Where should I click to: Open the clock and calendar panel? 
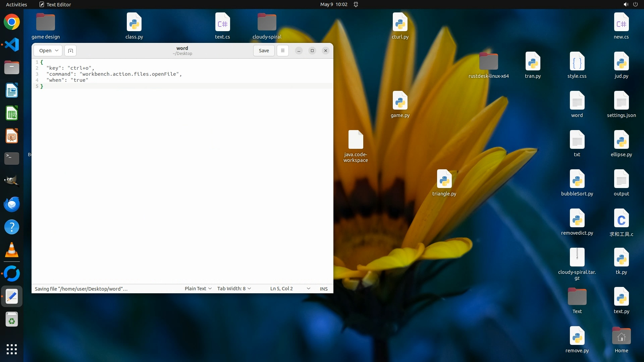(334, 4)
